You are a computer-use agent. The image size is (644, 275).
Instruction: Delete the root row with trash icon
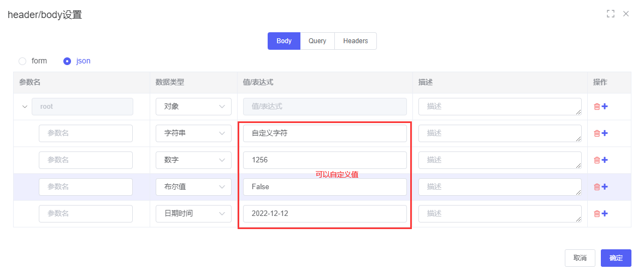click(597, 107)
